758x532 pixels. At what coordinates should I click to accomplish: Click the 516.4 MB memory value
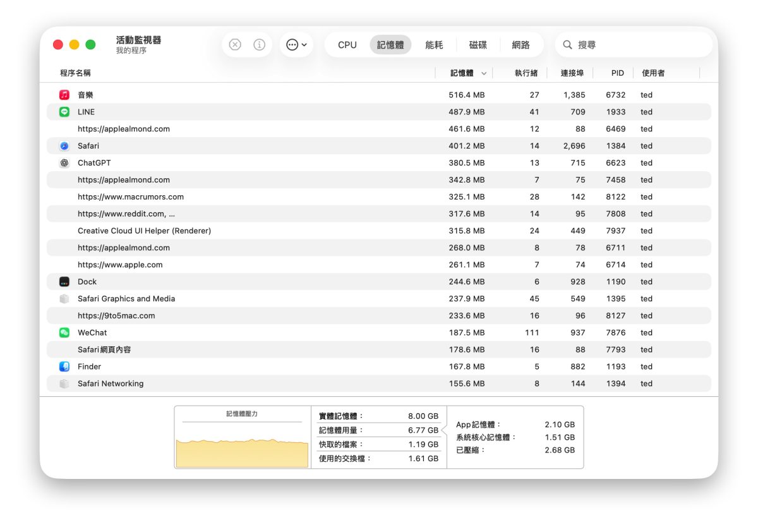click(467, 95)
